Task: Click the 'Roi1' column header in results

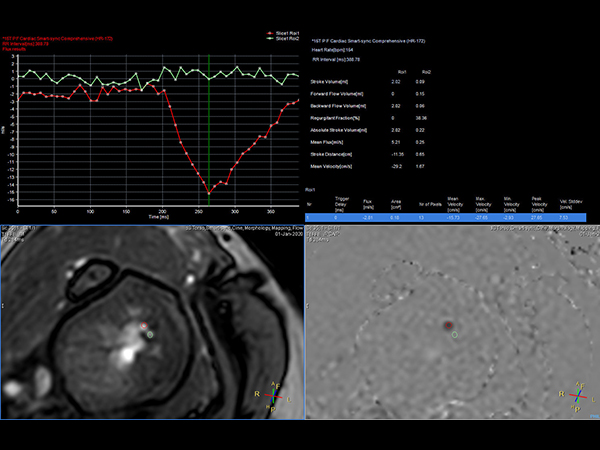Action: coord(402,72)
